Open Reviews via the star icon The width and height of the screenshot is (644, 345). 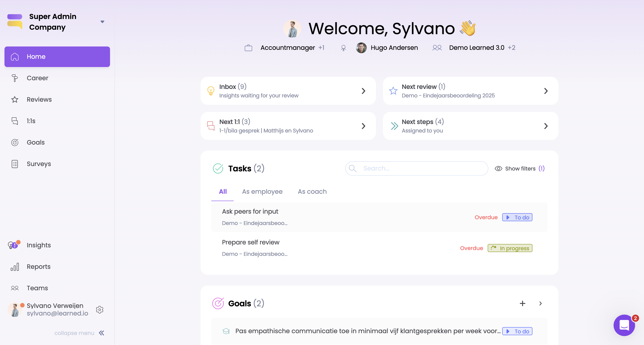click(15, 99)
